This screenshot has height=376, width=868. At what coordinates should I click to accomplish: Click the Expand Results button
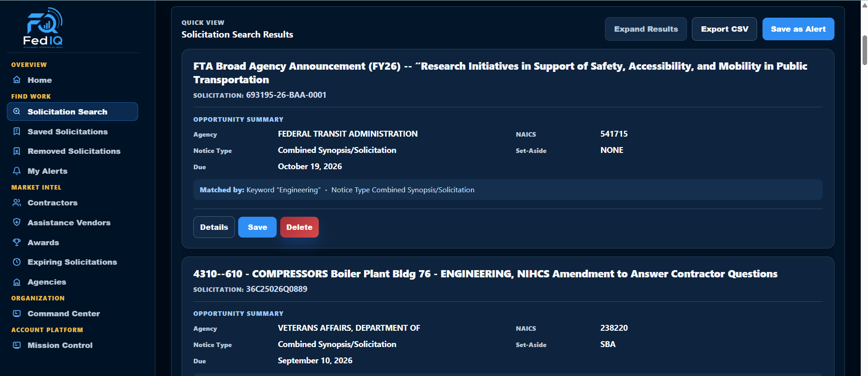tap(646, 29)
